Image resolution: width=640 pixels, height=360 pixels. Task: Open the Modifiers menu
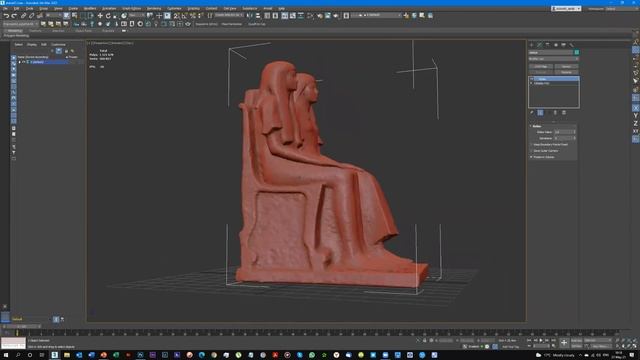pyautogui.click(x=90, y=9)
